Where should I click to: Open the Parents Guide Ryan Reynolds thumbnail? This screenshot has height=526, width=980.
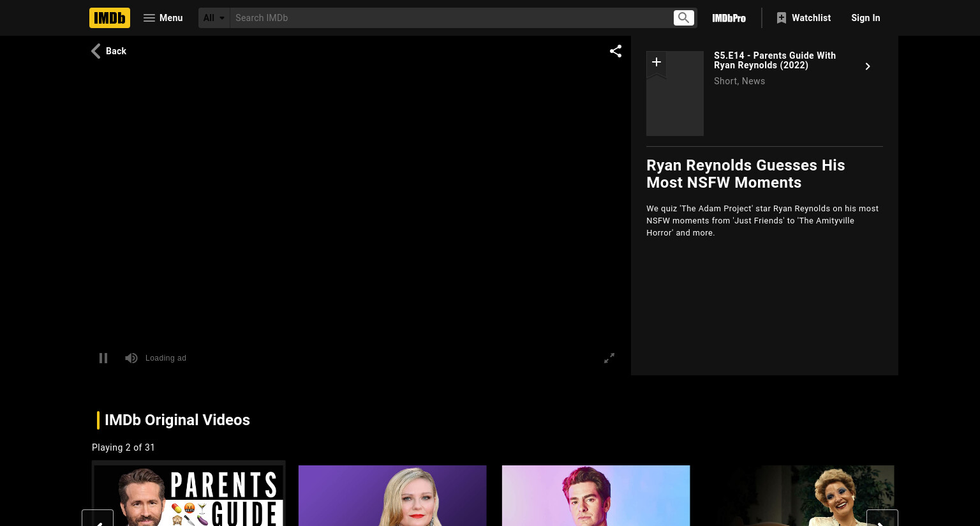[x=189, y=495]
